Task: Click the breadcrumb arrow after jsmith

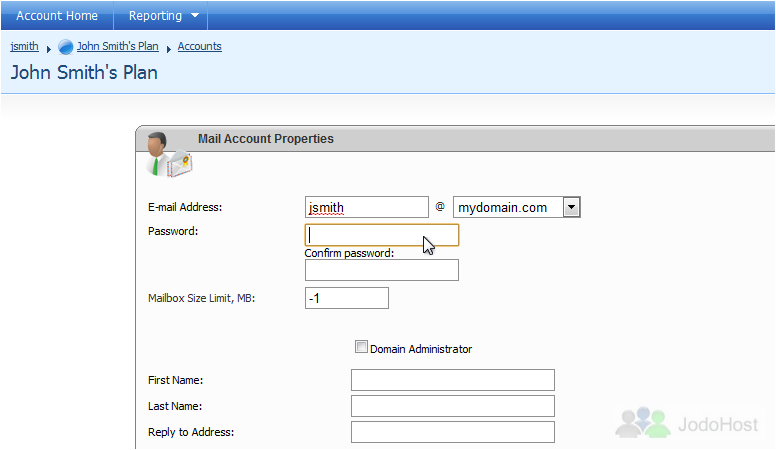Action: tap(48, 49)
